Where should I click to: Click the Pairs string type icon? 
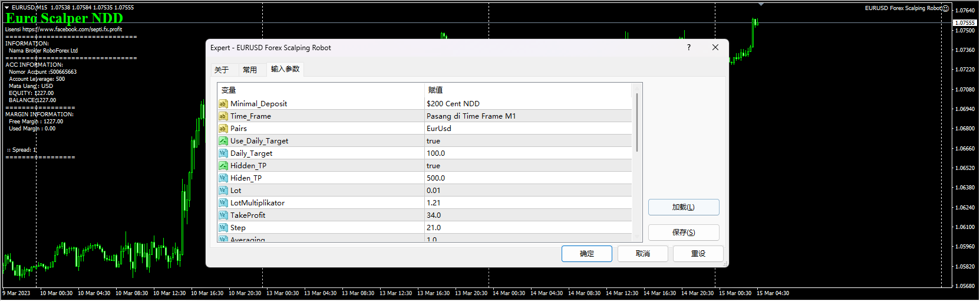[x=223, y=129]
